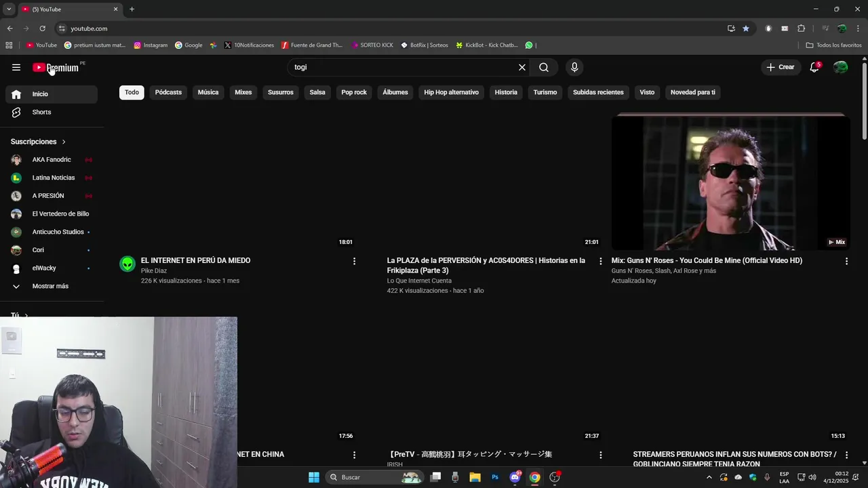Bookmark page with the star icon
868x488 pixels.
746,28
